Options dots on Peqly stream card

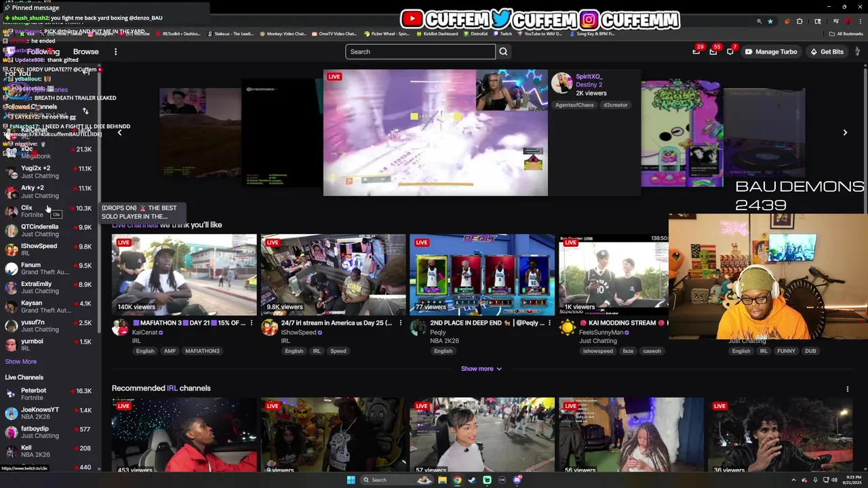point(549,323)
